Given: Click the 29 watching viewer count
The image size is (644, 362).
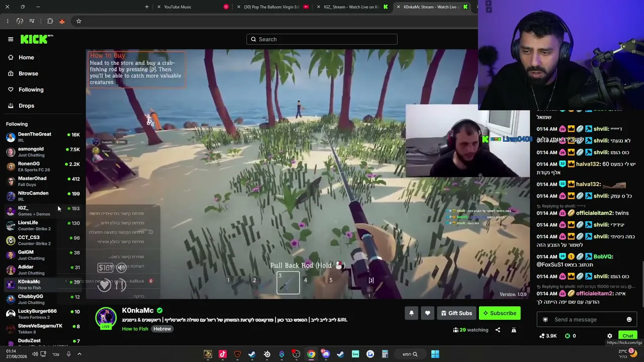Looking at the screenshot, I should [x=470, y=330].
